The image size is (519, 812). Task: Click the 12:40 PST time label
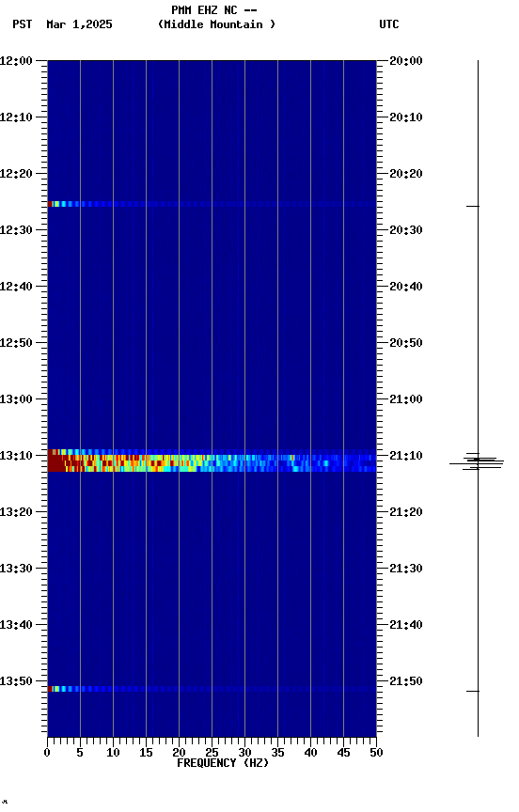click(x=16, y=287)
